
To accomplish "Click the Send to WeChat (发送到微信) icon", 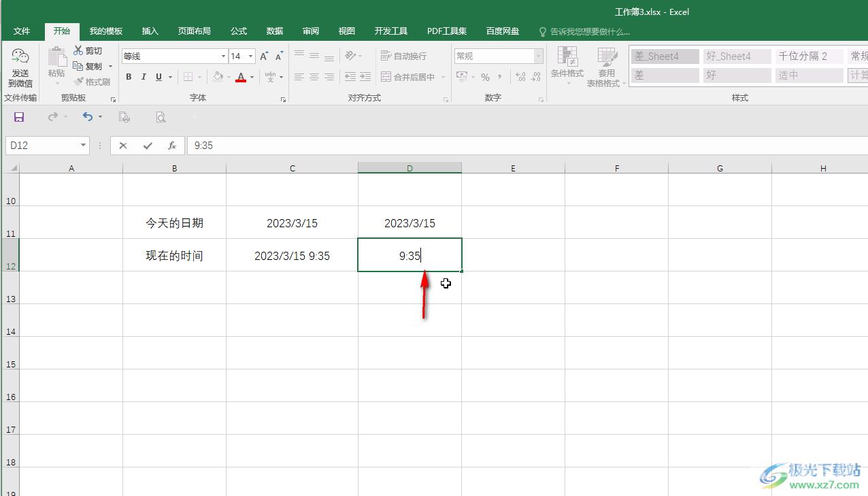I will pos(20,68).
